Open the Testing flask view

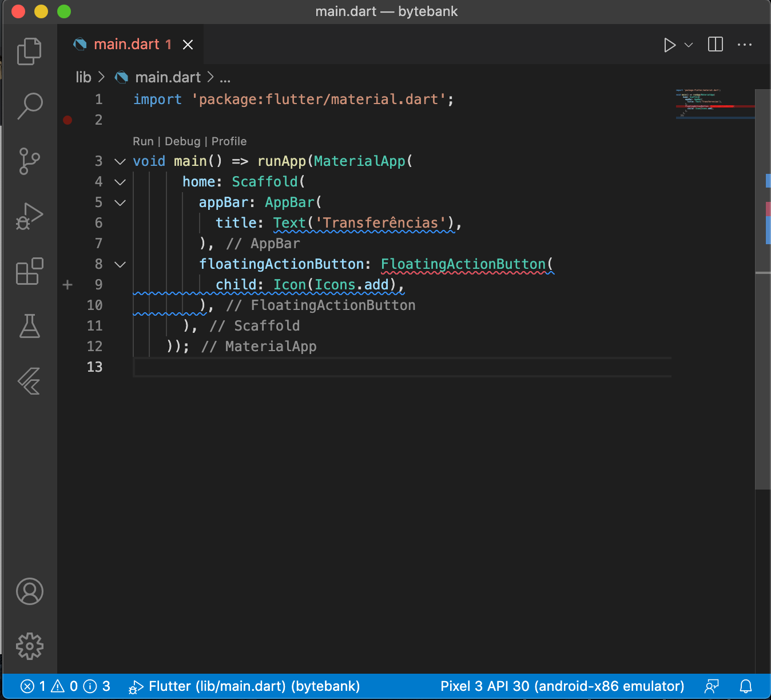click(x=29, y=326)
